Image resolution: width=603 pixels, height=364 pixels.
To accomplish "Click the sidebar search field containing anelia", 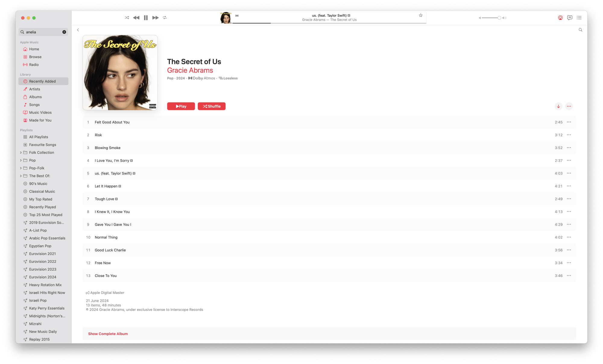I will pyautogui.click(x=43, y=32).
